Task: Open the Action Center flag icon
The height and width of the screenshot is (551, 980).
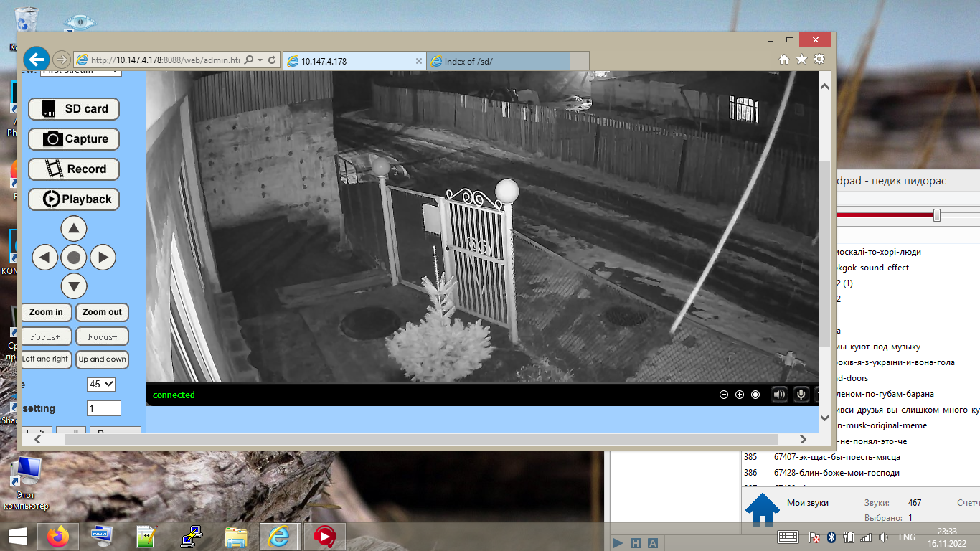Action: pyautogui.click(x=814, y=537)
